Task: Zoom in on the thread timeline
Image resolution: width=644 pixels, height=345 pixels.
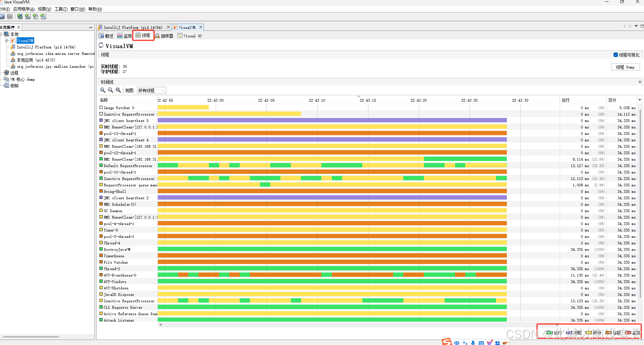Action: [x=103, y=90]
